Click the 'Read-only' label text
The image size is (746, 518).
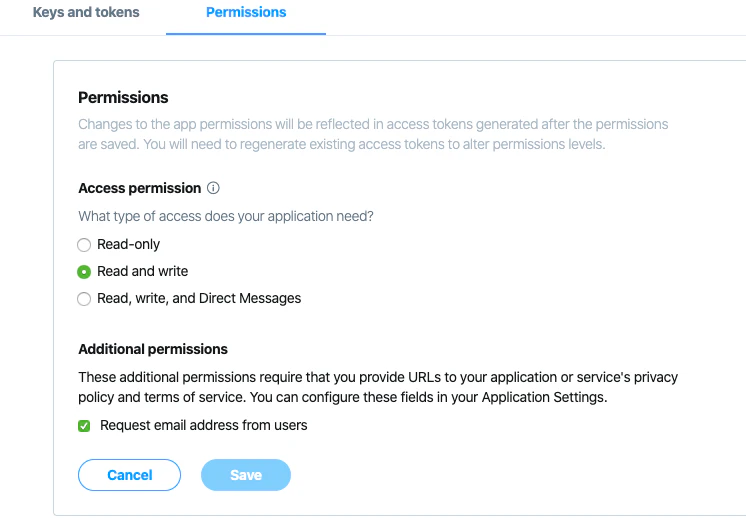(x=128, y=244)
